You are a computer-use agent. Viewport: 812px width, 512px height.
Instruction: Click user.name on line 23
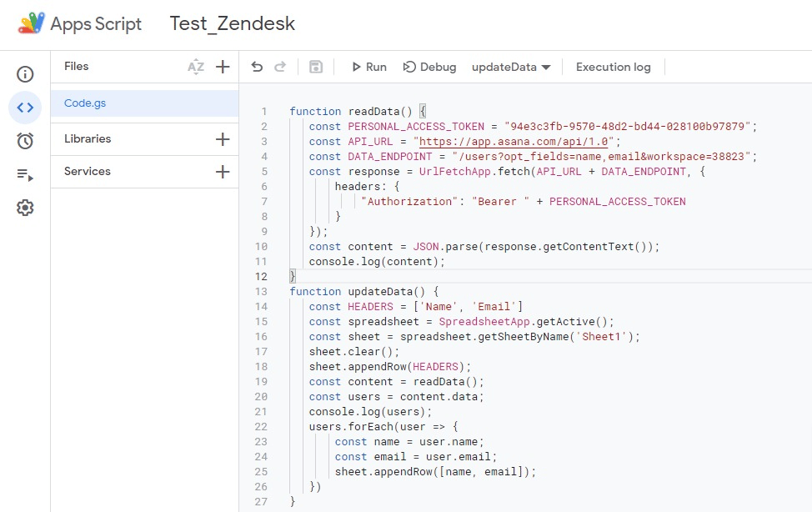(449, 442)
